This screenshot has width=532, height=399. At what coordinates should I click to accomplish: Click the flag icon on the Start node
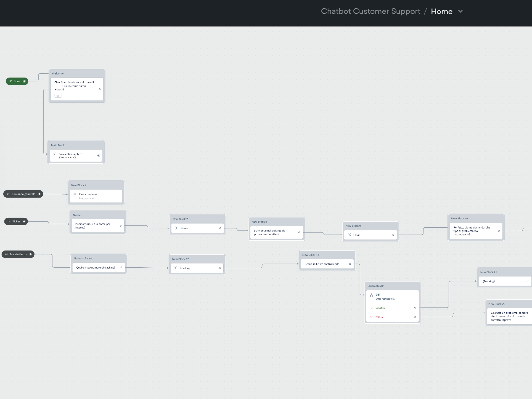click(10, 81)
